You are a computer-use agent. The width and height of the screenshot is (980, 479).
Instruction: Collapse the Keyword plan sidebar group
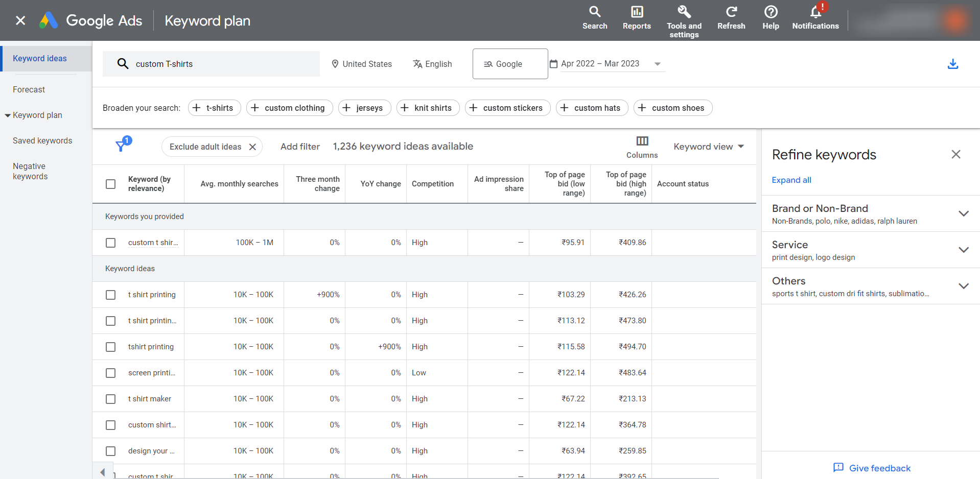tap(8, 115)
